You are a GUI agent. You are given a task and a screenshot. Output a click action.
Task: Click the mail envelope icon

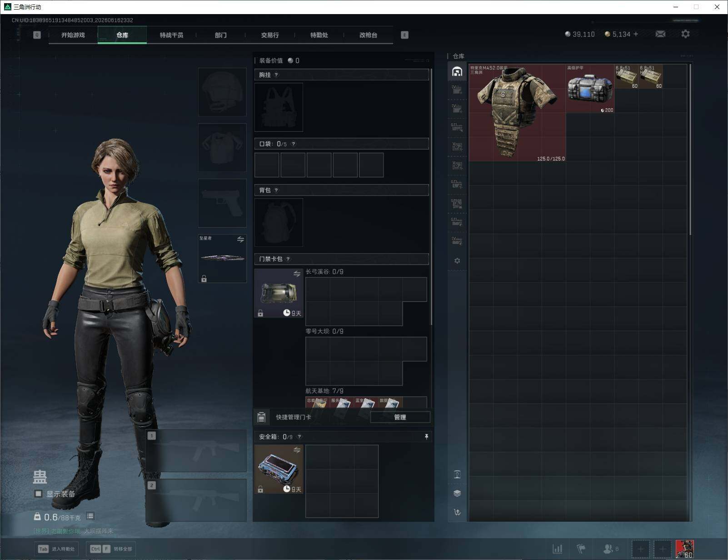(660, 34)
